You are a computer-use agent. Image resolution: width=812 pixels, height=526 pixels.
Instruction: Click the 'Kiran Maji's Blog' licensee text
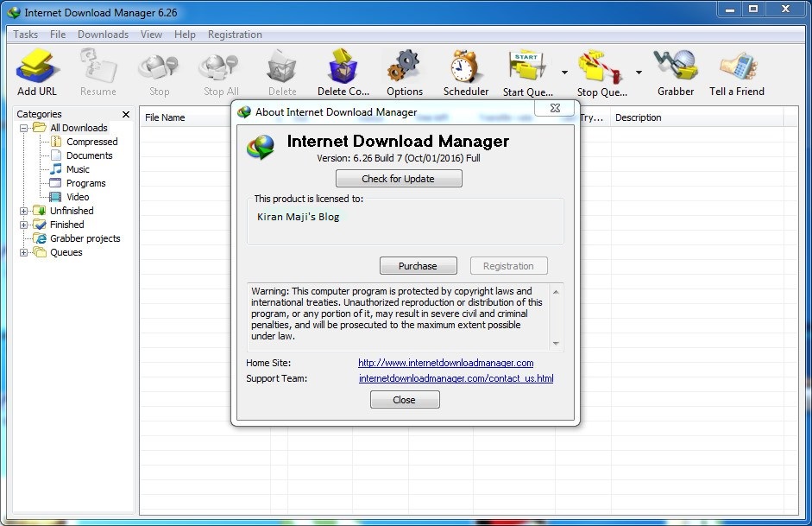point(299,217)
